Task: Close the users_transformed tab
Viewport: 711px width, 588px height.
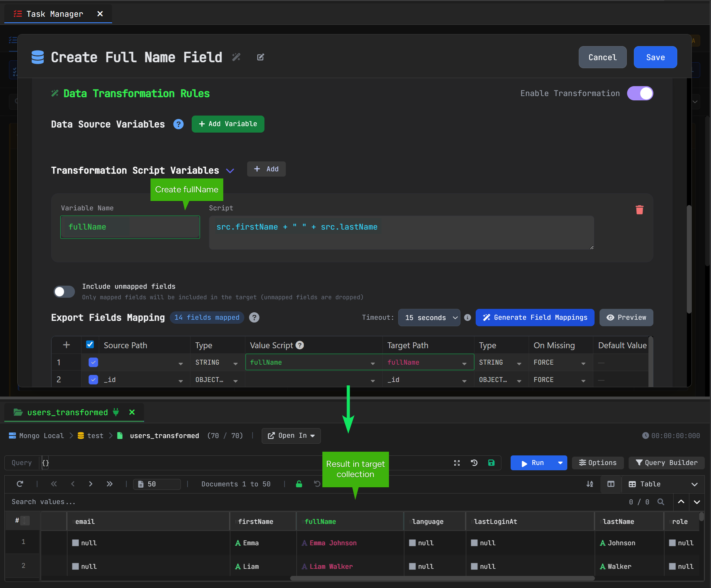Action: point(132,412)
